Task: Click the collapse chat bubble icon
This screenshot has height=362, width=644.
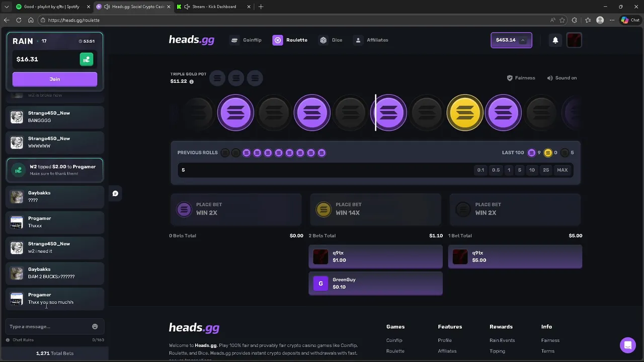Action: pyautogui.click(x=115, y=194)
